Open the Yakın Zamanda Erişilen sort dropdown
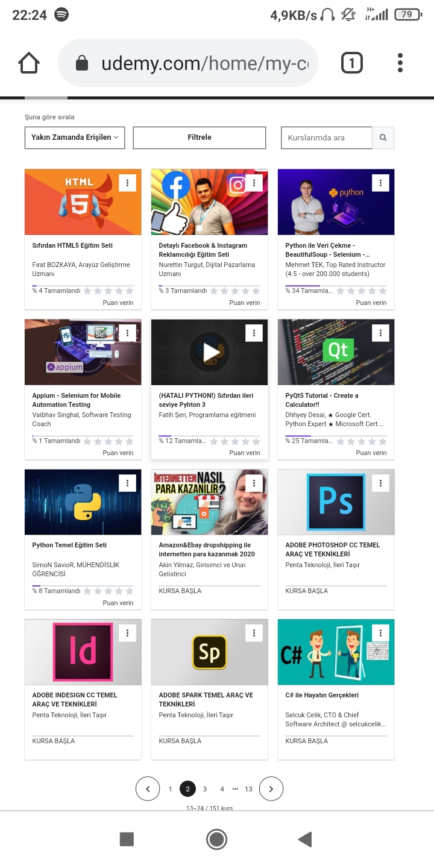 (x=75, y=137)
